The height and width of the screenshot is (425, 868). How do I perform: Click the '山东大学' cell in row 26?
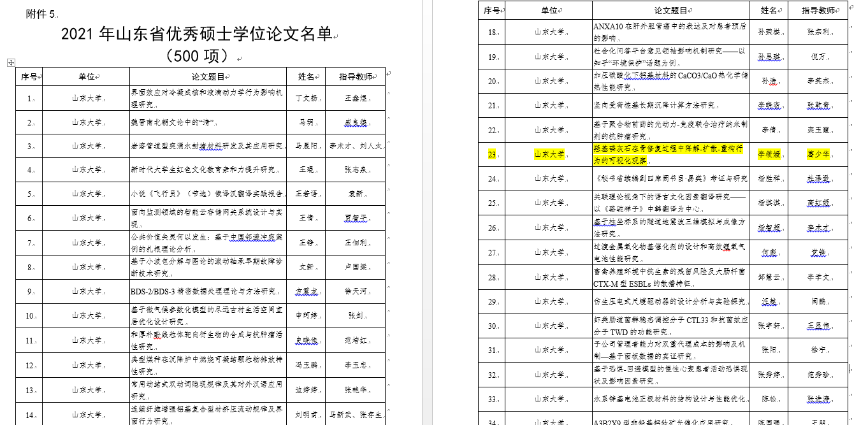[549, 227]
